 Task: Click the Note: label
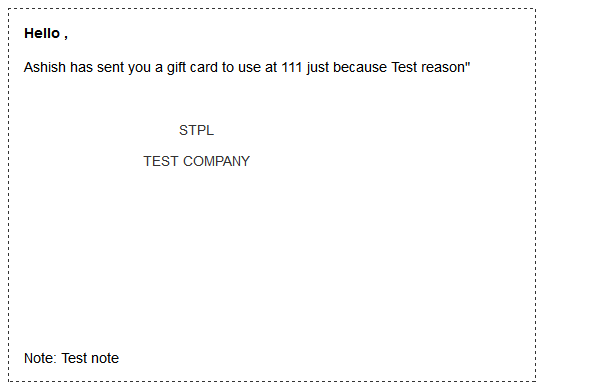click(x=40, y=358)
